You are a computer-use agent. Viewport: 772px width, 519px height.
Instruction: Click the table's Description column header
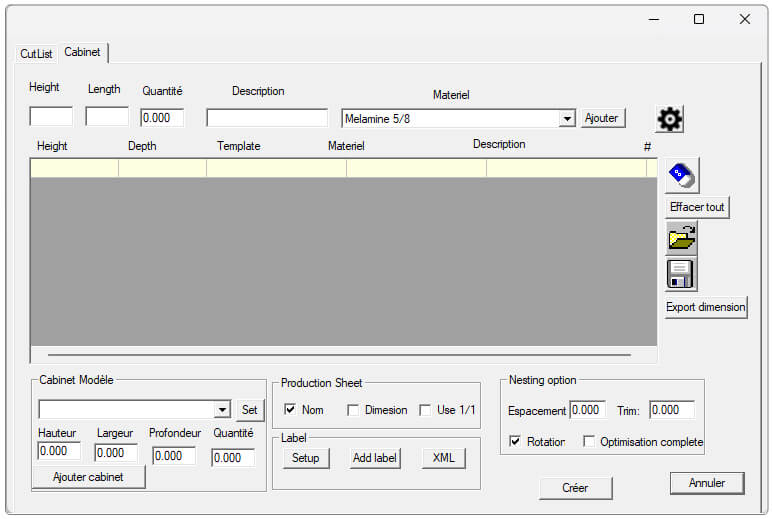pos(499,144)
